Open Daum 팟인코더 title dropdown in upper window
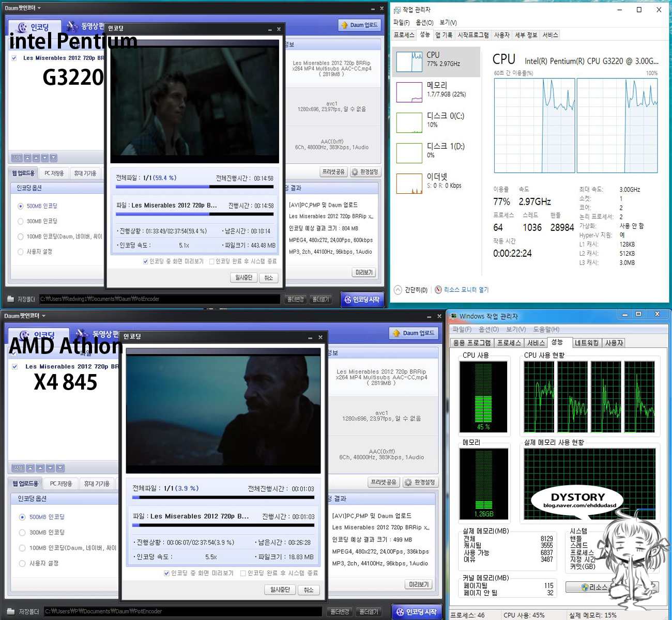 click(39, 8)
